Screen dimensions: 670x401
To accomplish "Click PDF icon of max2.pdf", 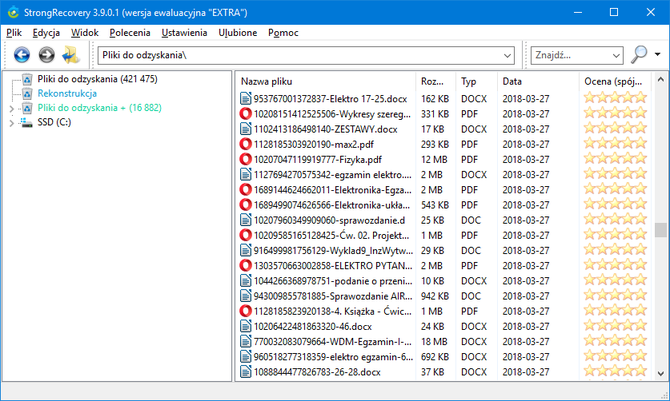I will point(245,144).
